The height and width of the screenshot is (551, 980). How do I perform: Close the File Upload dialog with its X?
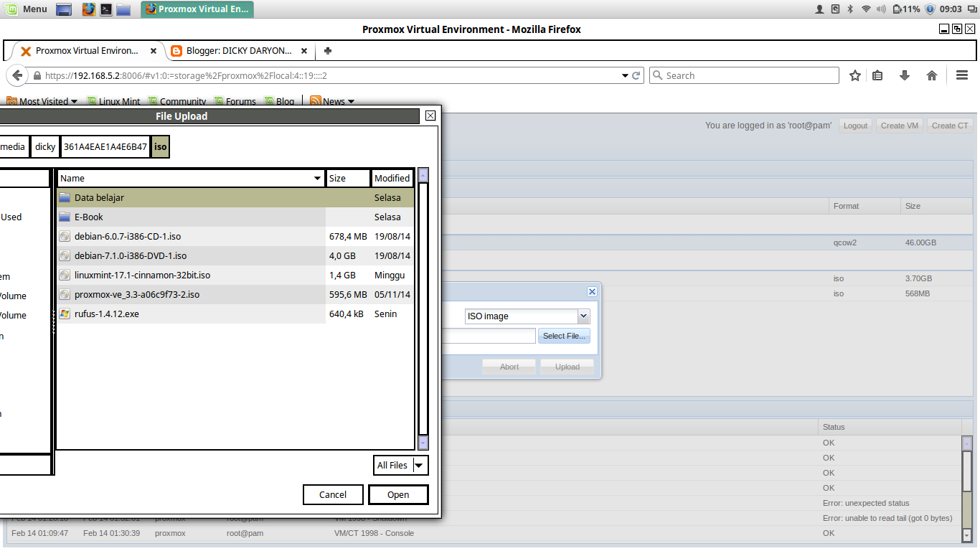[x=430, y=116]
